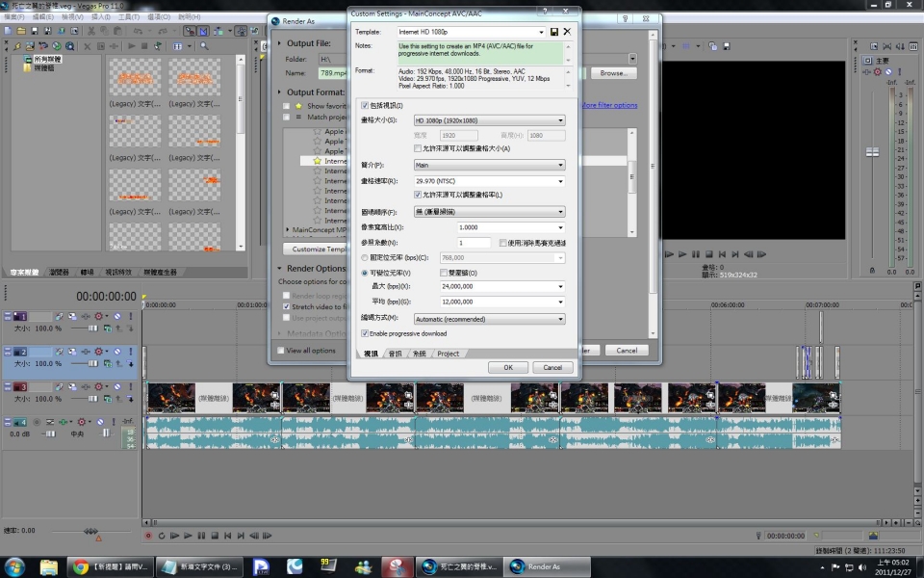Image resolution: width=924 pixels, height=578 pixels.
Task: Expand the Automatic (recommended) encode mode dropdown
Action: coord(489,319)
